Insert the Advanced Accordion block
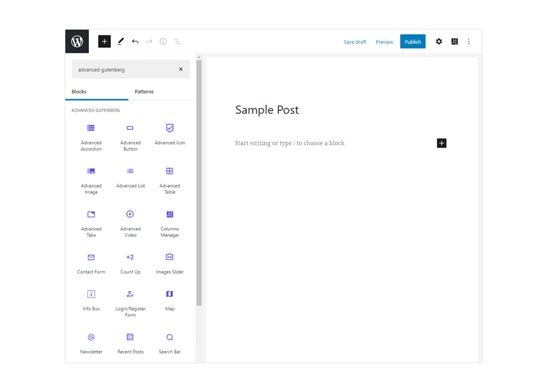This screenshot has width=547, height=392. [x=91, y=137]
